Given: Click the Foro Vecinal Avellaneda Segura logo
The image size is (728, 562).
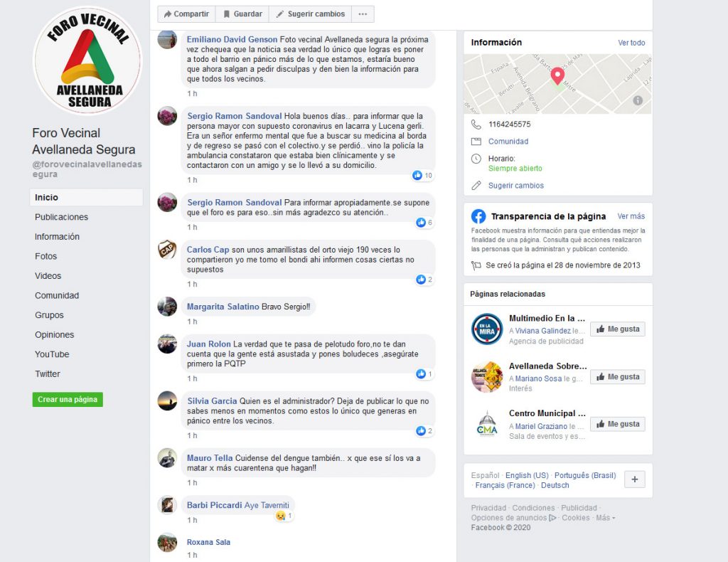Looking at the screenshot, I should pyautogui.click(x=87, y=60).
